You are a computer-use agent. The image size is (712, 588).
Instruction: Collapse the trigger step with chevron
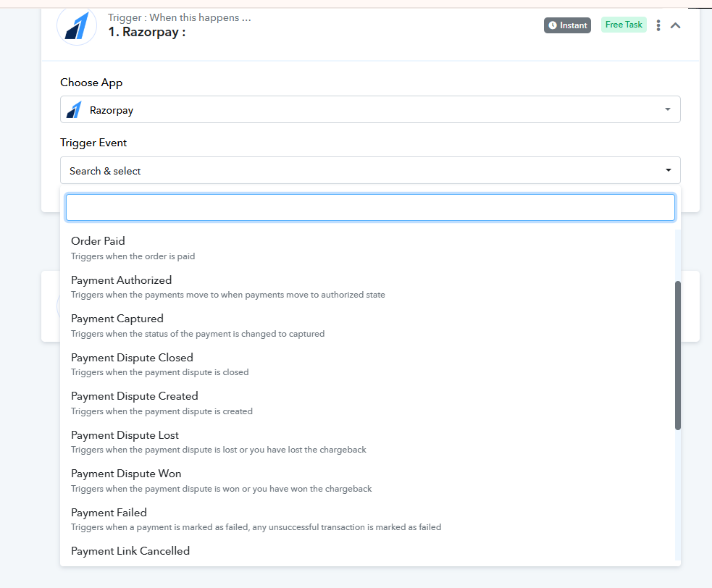(675, 25)
